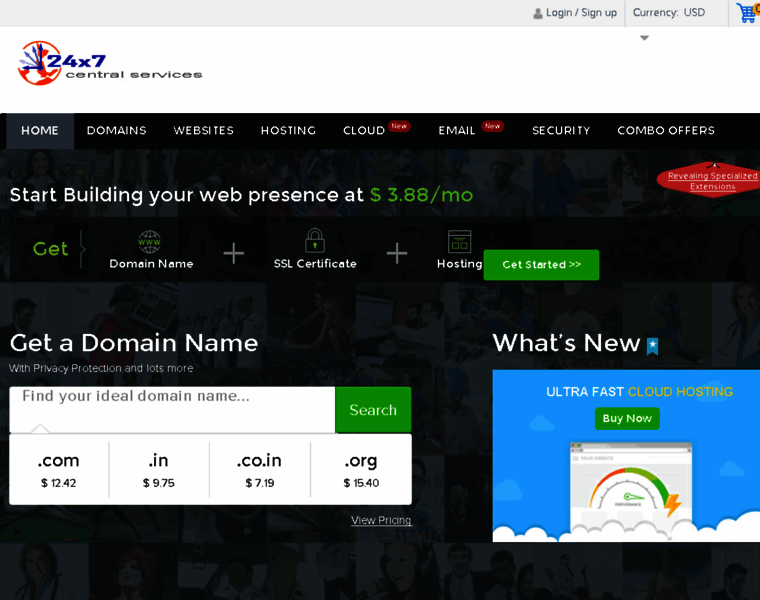This screenshot has width=760, height=600.
Task: Click Buy Now on the cloud hosting banner
Action: (x=627, y=418)
